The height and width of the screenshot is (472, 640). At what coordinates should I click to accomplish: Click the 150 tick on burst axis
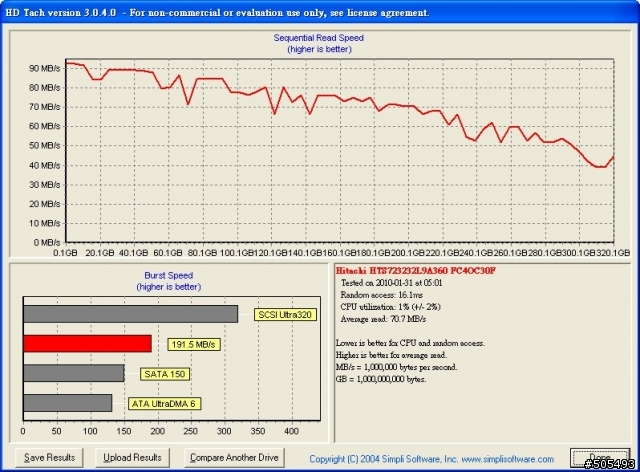(124, 431)
